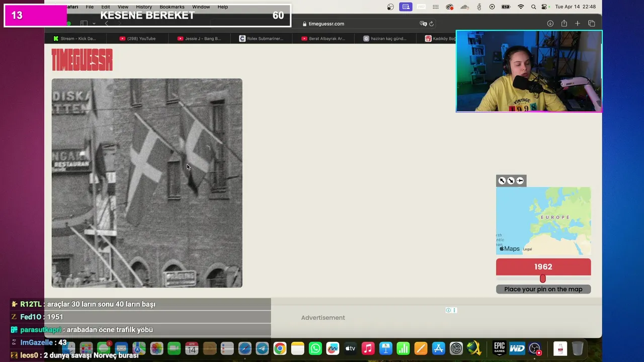This screenshot has height=362, width=644.
Task: Click the date and time 'Tue Apr 14 22:48'
Action: coord(576,7)
